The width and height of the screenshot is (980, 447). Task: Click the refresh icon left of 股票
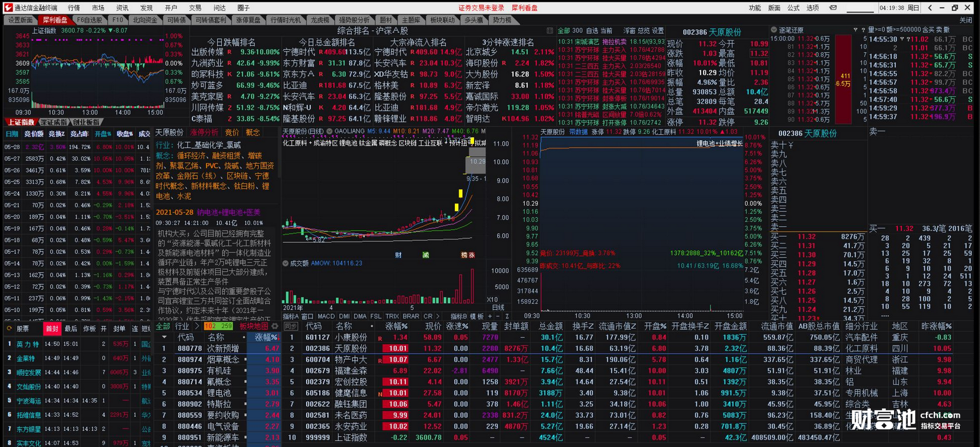[x=9, y=328]
